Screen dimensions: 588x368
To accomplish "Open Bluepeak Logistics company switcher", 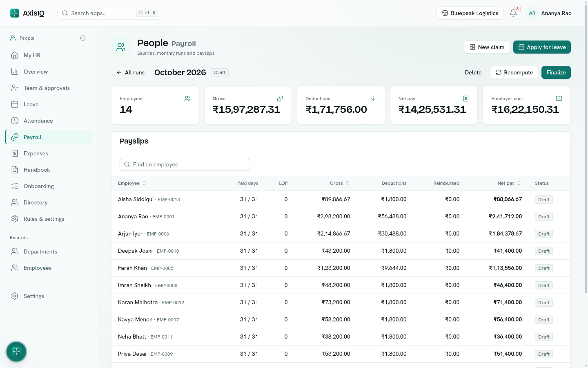I will pos(470,13).
